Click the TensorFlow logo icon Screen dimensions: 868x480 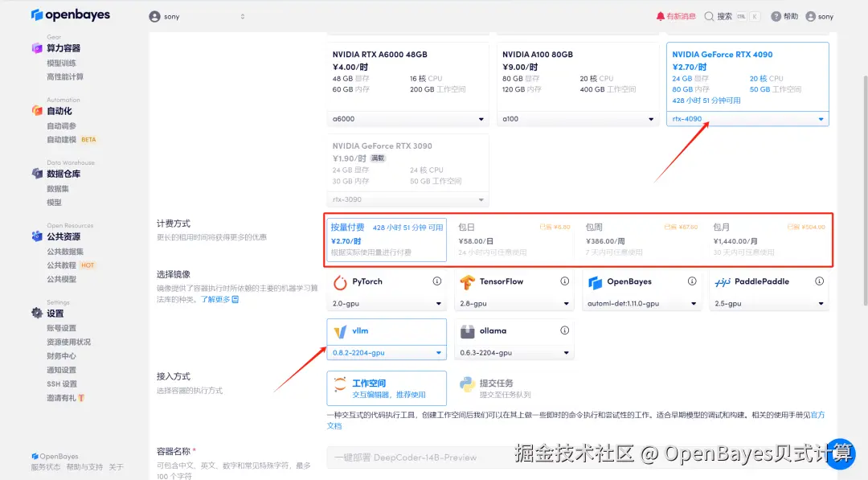pyautogui.click(x=467, y=282)
